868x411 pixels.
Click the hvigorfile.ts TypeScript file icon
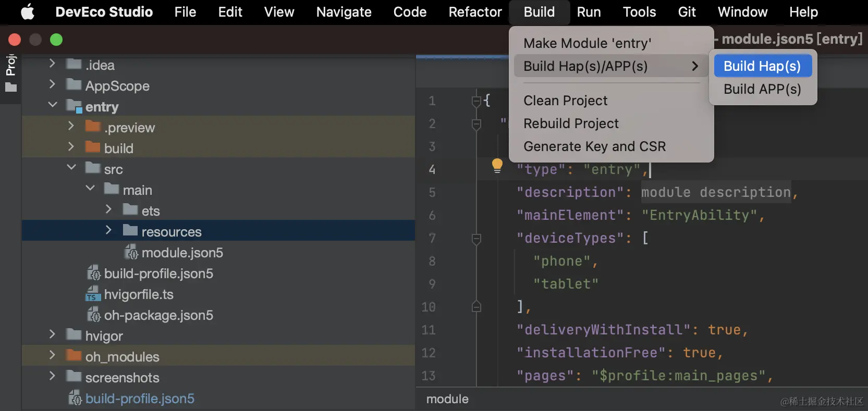click(x=93, y=294)
